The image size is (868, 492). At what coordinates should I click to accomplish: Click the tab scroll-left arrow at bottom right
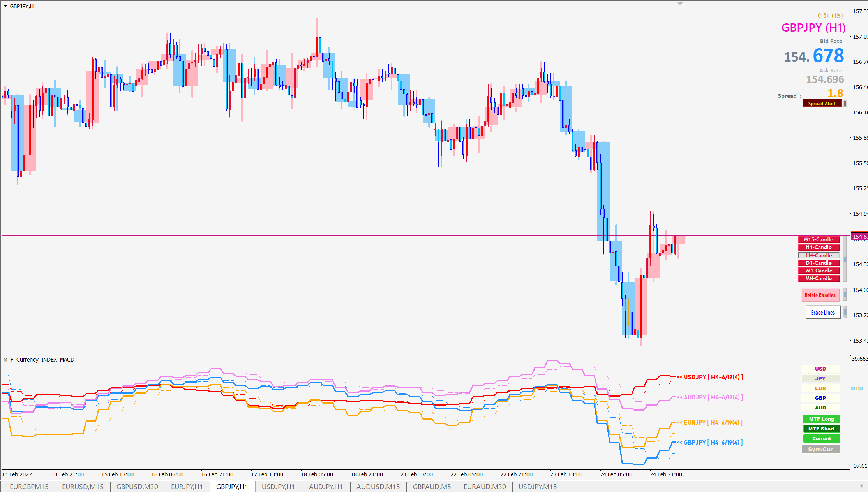(x=861, y=486)
